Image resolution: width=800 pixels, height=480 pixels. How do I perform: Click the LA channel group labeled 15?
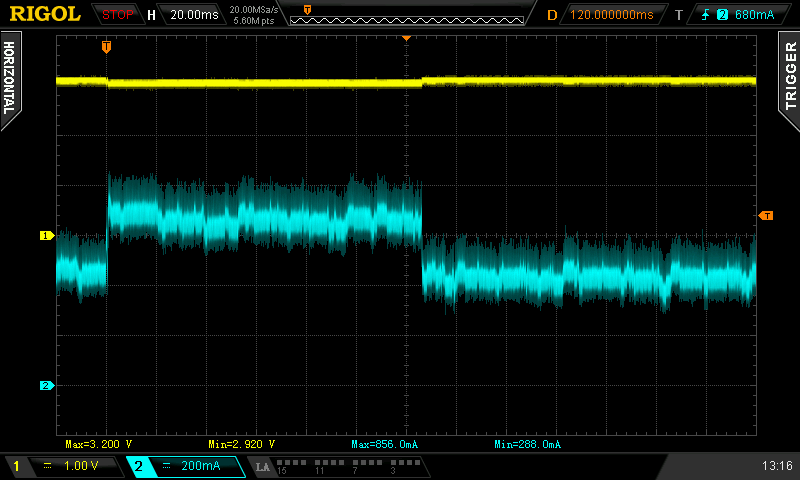291,467
